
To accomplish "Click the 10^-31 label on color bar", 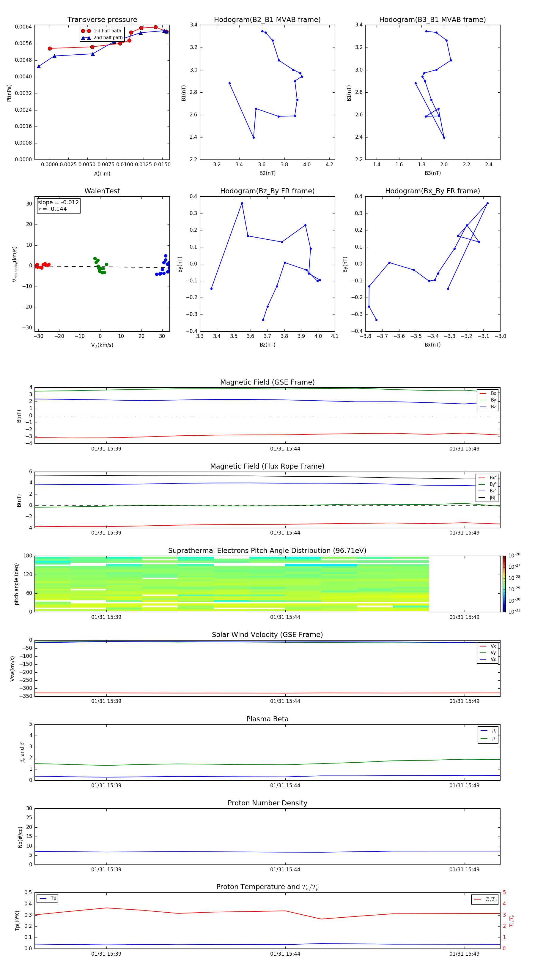I will click(514, 611).
